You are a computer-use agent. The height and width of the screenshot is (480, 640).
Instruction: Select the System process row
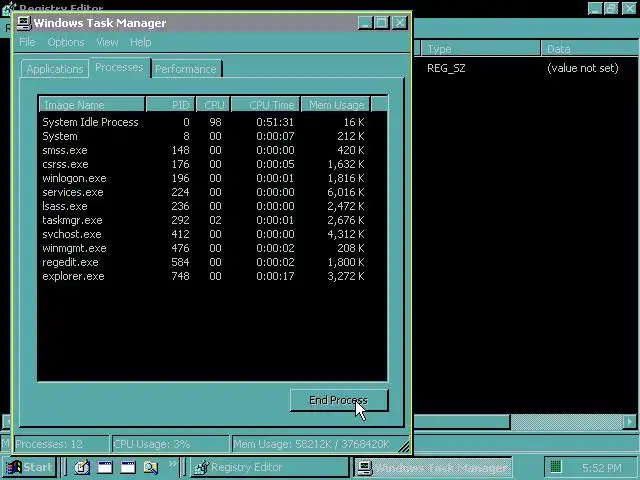tap(212, 136)
